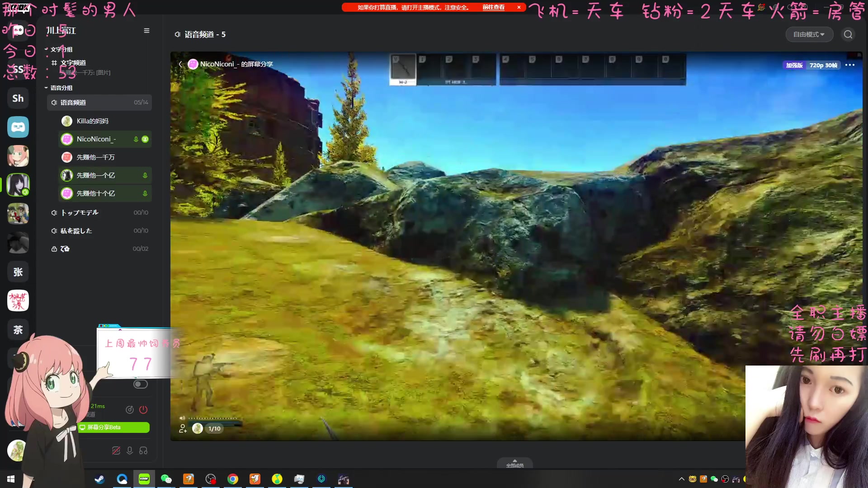Click the 语音频道 - 5 channel title
This screenshot has height=488, width=868.
coord(205,34)
